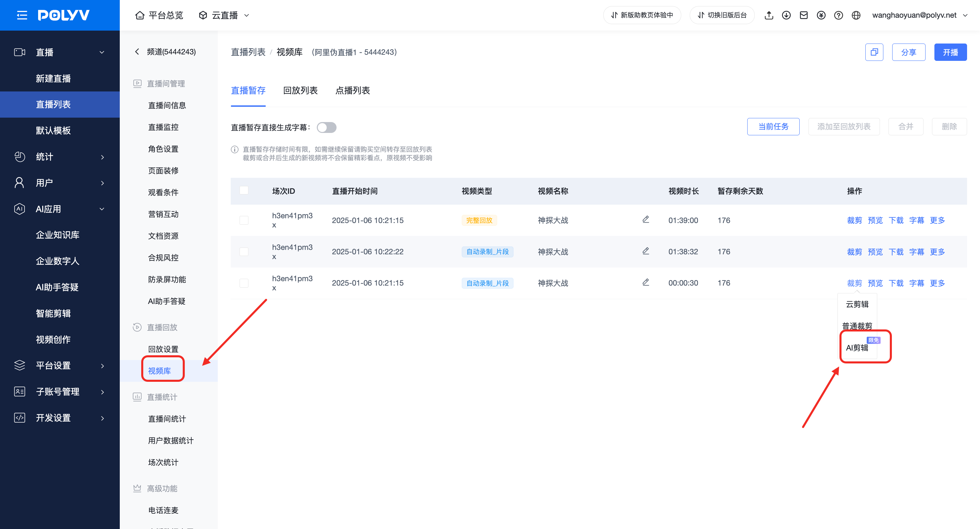Expand the 开发设置 sidebar section
The image size is (980, 529).
coord(60,418)
